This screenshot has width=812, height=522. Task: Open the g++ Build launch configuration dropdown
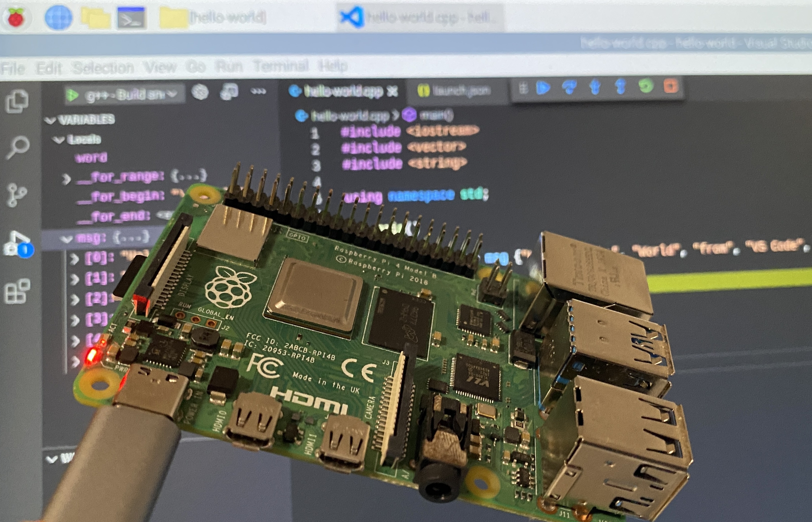pyautogui.click(x=131, y=95)
